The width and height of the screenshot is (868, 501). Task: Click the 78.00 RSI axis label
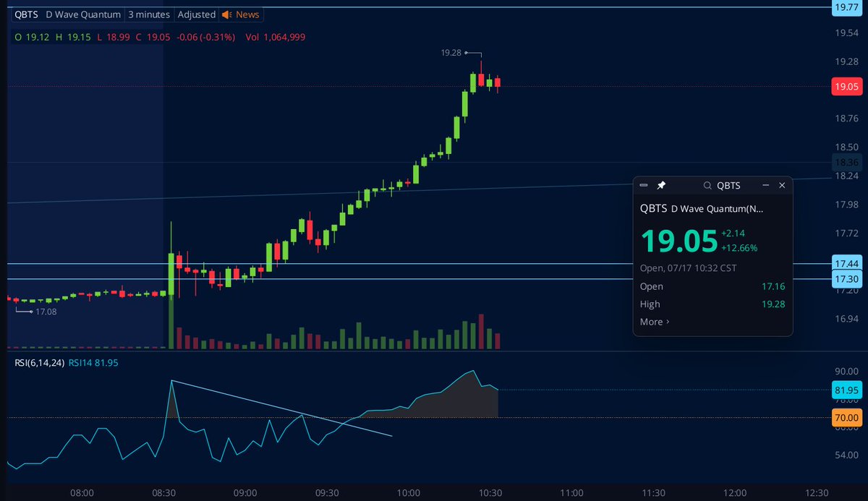[846, 399]
